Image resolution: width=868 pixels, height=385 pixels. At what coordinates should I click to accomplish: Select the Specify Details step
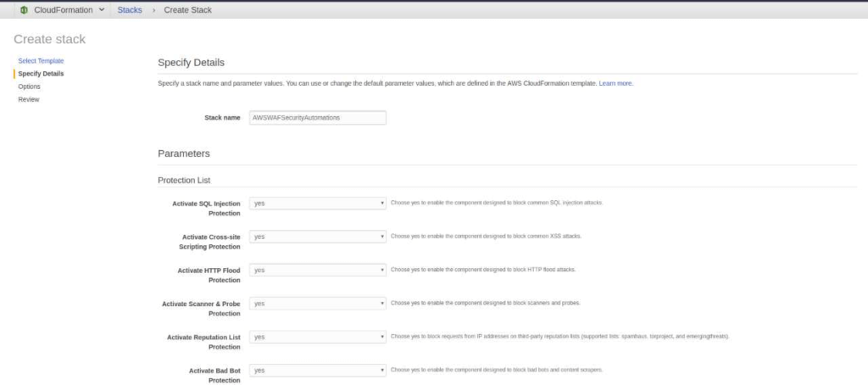[41, 74]
